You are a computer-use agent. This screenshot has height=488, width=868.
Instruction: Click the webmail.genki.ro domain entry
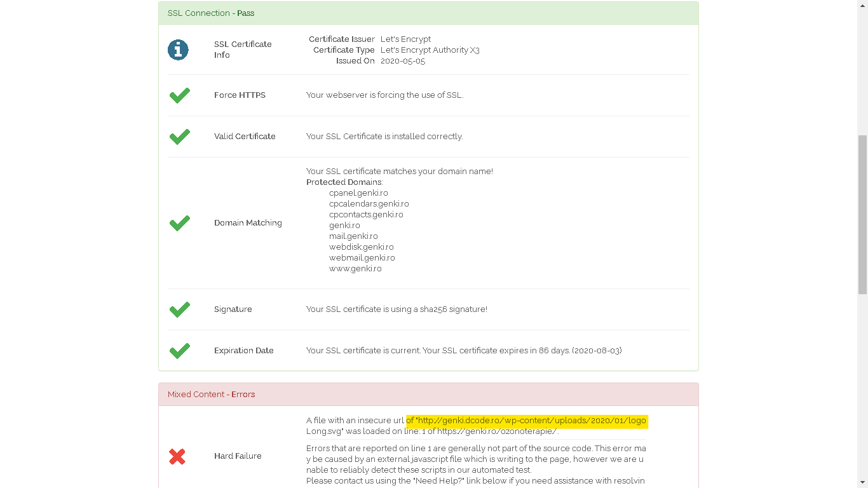coord(362,258)
